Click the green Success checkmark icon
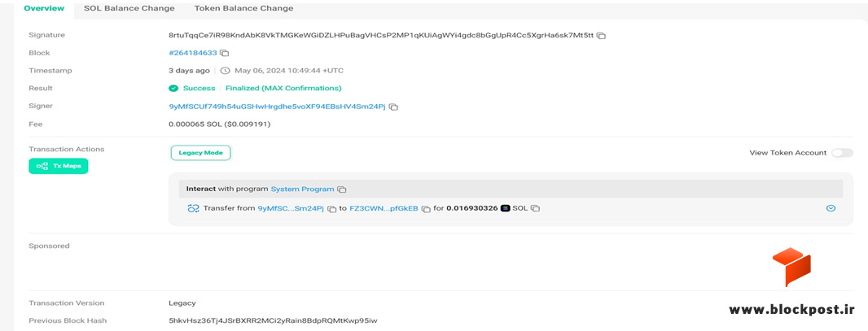Screen dimensions: 868x331 [173, 89]
